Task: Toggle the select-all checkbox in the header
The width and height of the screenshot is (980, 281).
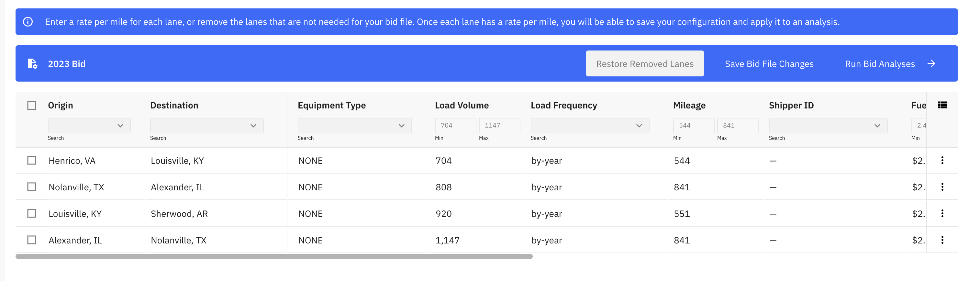Action: [x=32, y=106]
